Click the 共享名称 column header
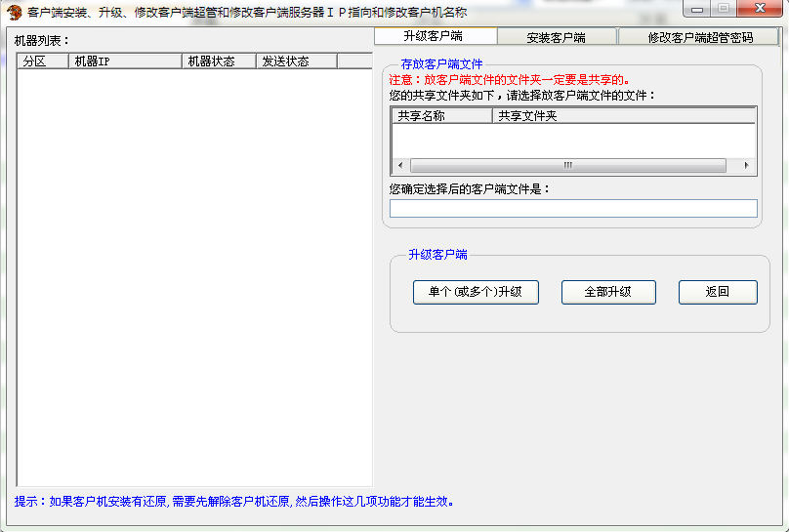Viewport: 789px width, 532px height. point(442,115)
